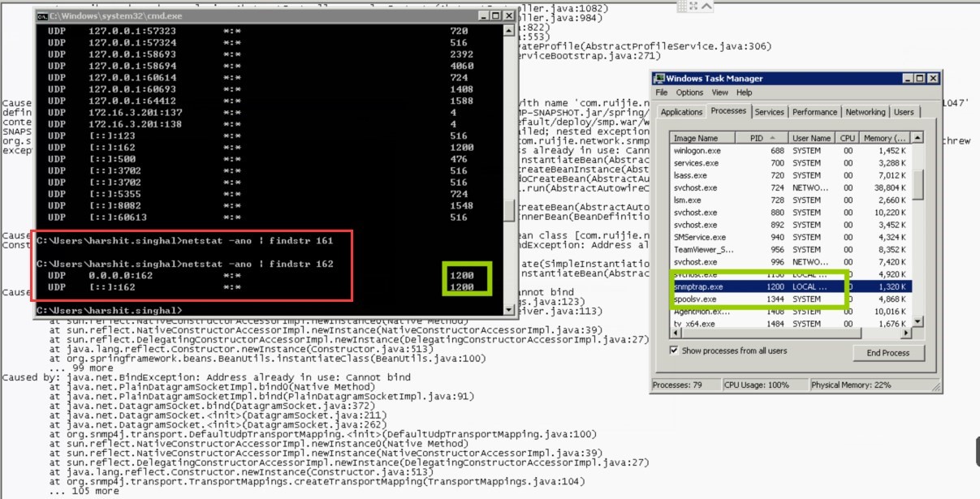
Task: Click the Task Manager process list scroll-down arrow
Action: pos(918,322)
